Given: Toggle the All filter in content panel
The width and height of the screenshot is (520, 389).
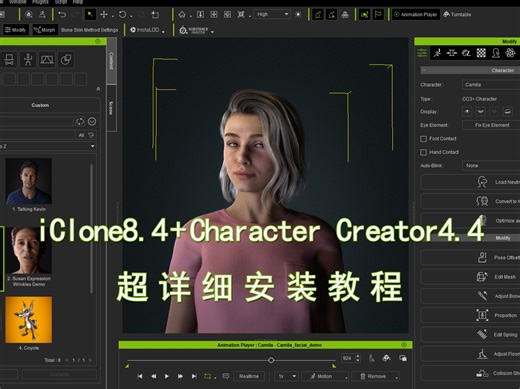Looking at the screenshot, I should [x=81, y=135].
